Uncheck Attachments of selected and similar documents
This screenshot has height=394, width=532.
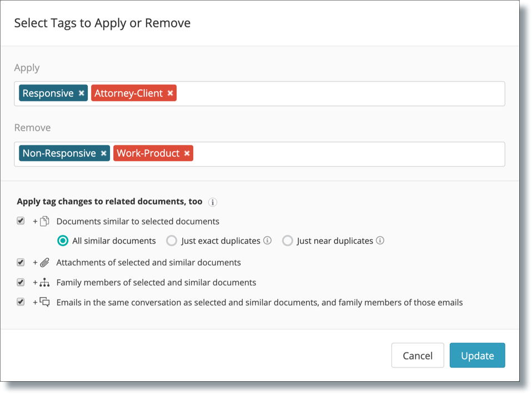pyautogui.click(x=21, y=262)
